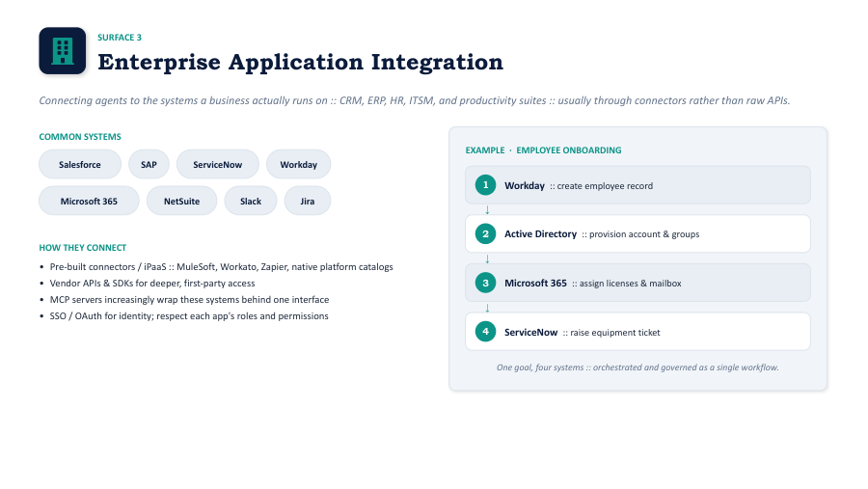Click 'assign licenses & mailbox' text

tap(631, 284)
